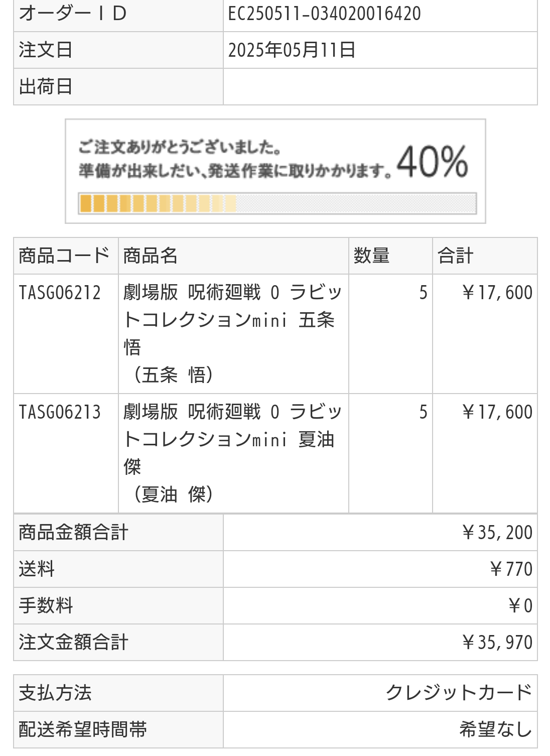Select product code TASG06213

point(60,412)
